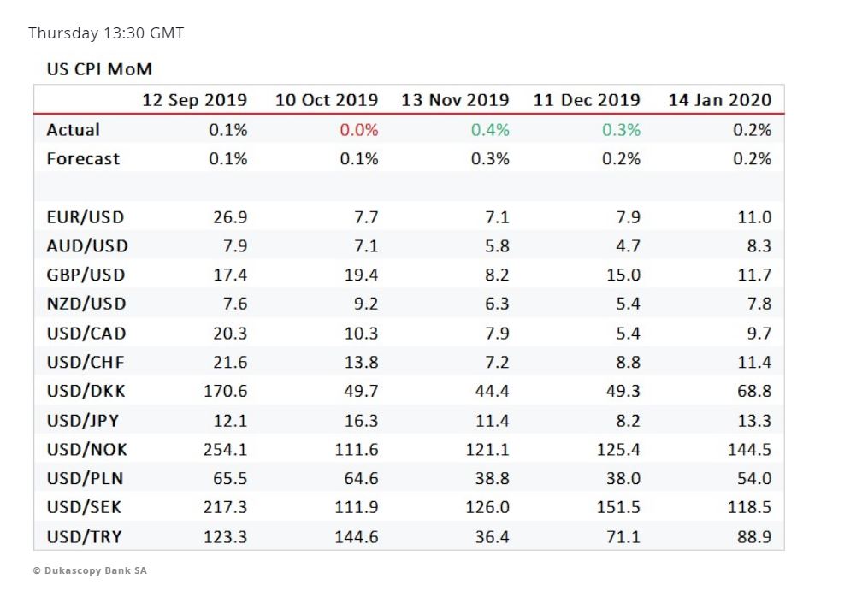Click the Forecast row label
Viewport: 868px width, 597px height.
pos(83,159)
